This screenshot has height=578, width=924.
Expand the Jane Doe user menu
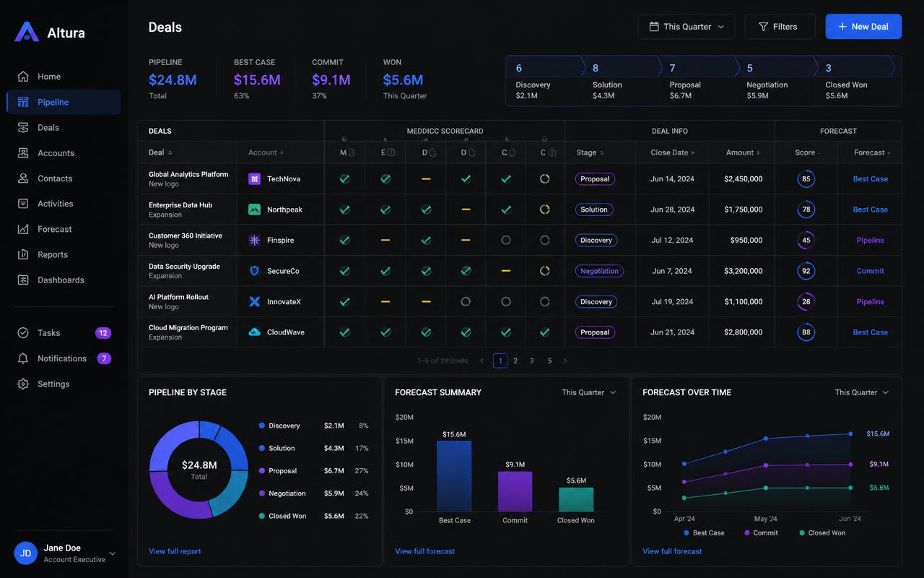[112, 553]
